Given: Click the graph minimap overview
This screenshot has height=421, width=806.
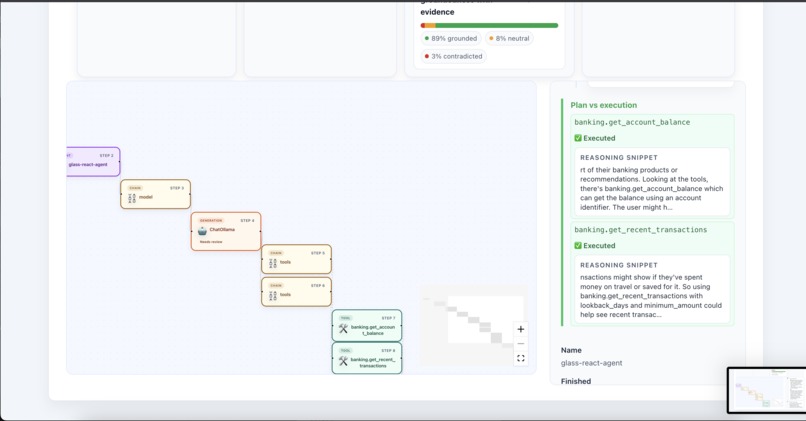Looking at the screenshot, I should tap(473, 325).
